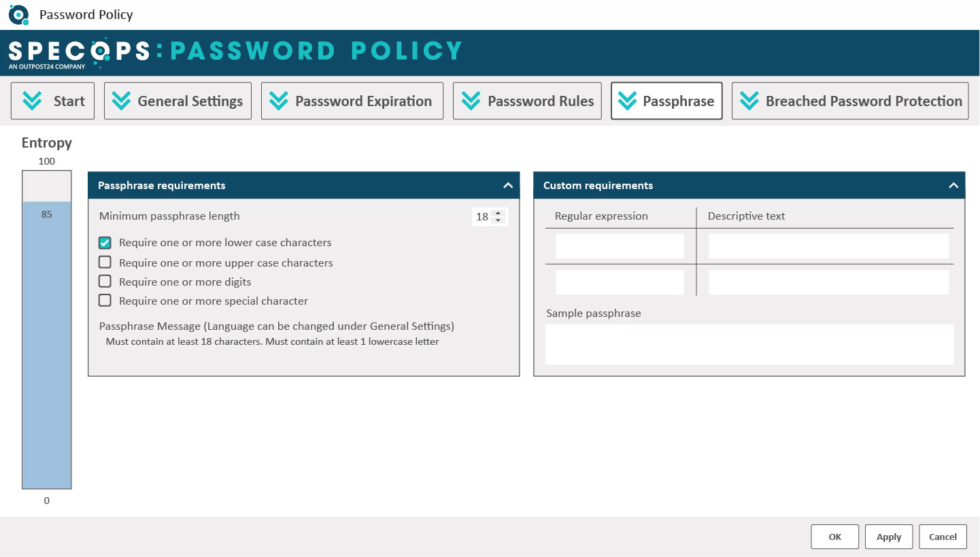Collapse the Custom requirements panel
Image resolution: width=980 pixels, height=557 pixels.
tap(953, 185)
